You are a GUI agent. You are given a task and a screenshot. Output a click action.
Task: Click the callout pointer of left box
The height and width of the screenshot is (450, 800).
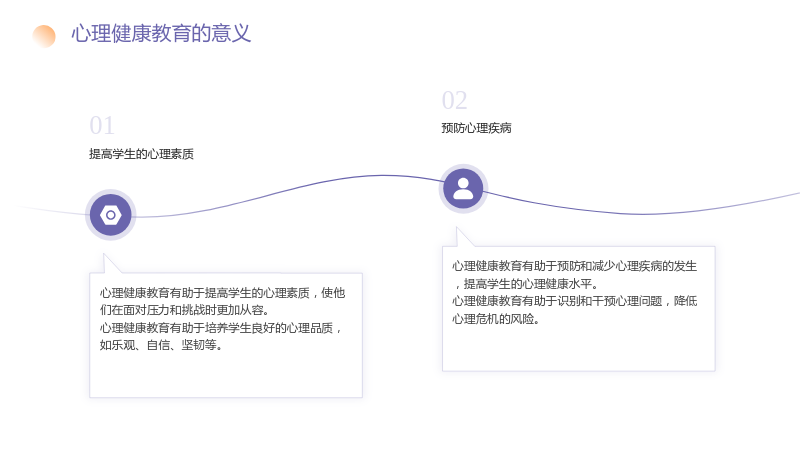pos(110,264)
